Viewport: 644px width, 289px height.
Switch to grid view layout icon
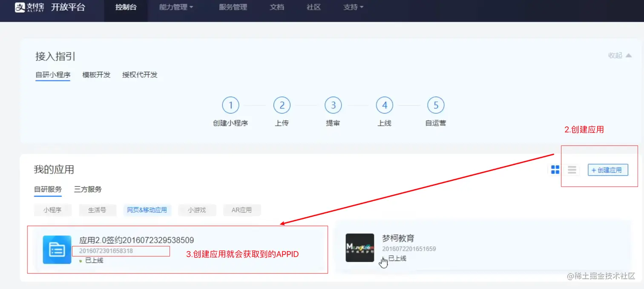[555, 170]
